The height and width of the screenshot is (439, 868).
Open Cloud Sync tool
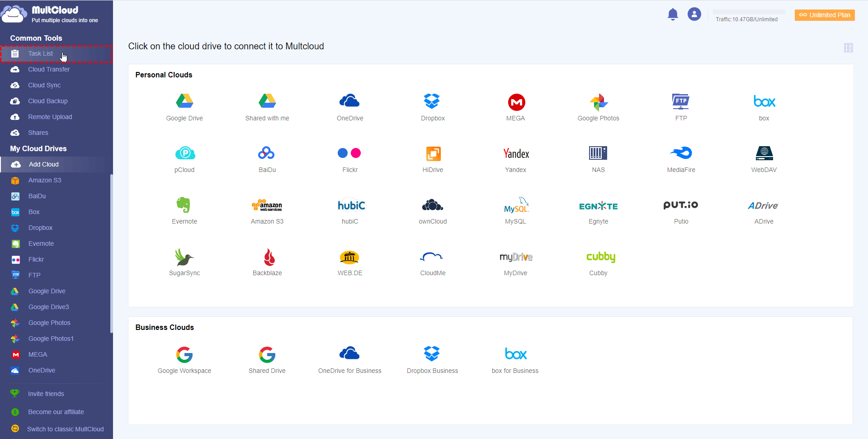point(56,85)
